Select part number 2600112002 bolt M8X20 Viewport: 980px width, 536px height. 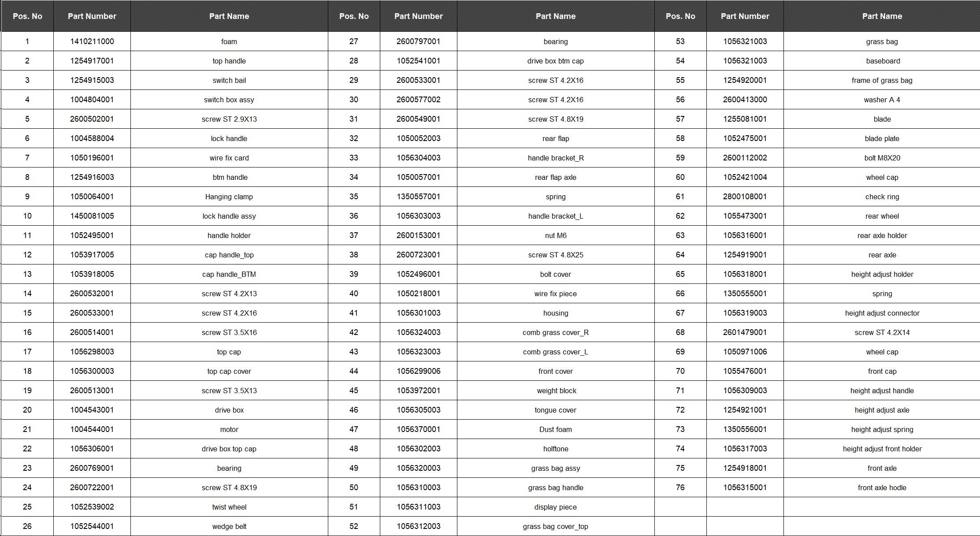(745, 158)
